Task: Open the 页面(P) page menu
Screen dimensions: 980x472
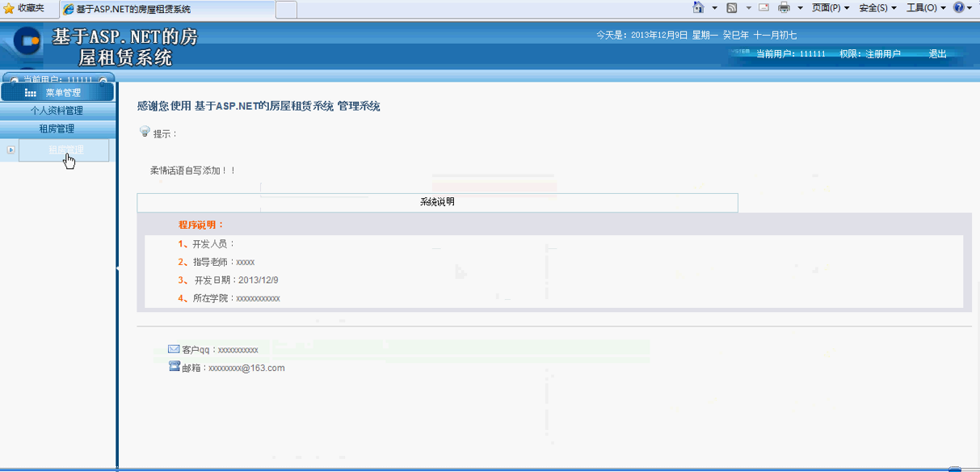Action: click(x=831, y=8)
